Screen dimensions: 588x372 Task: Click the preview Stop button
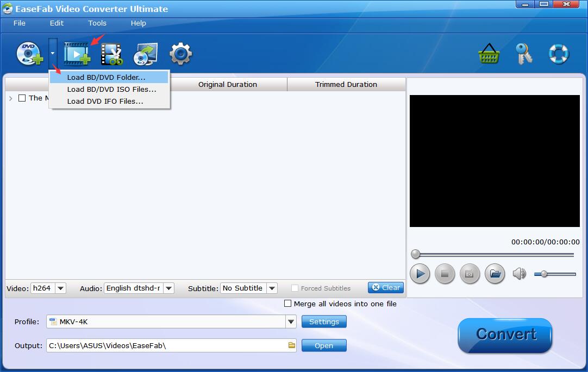445,274
